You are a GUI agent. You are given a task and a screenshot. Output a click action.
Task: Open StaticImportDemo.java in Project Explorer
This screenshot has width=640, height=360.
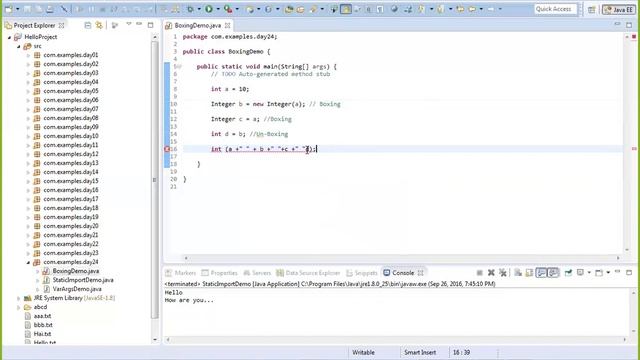coord(83,280)
